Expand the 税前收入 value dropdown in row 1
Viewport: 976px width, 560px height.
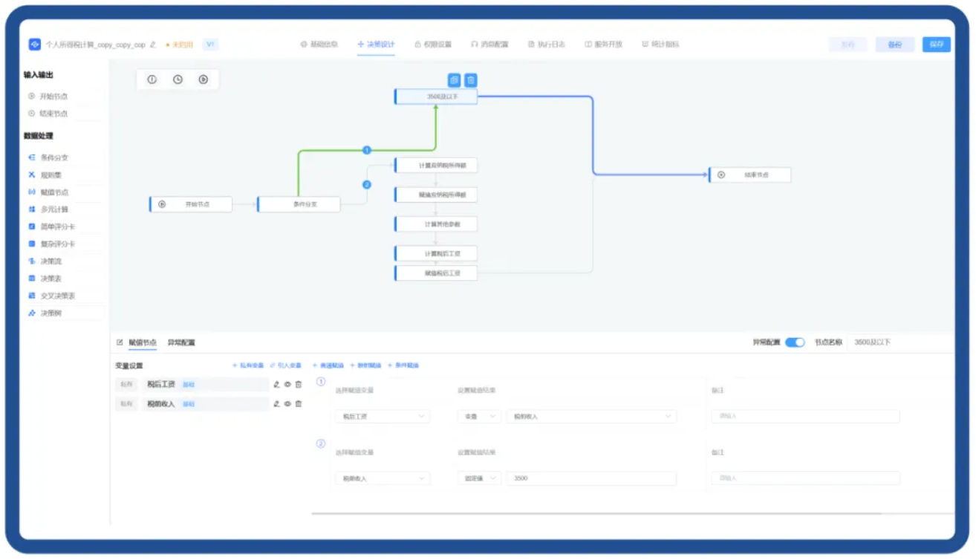[591, 417]
